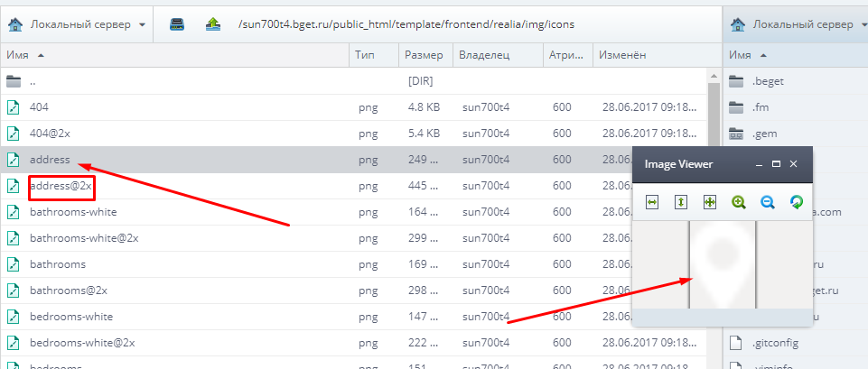Select the 404 file row

(x=354, y=107)
